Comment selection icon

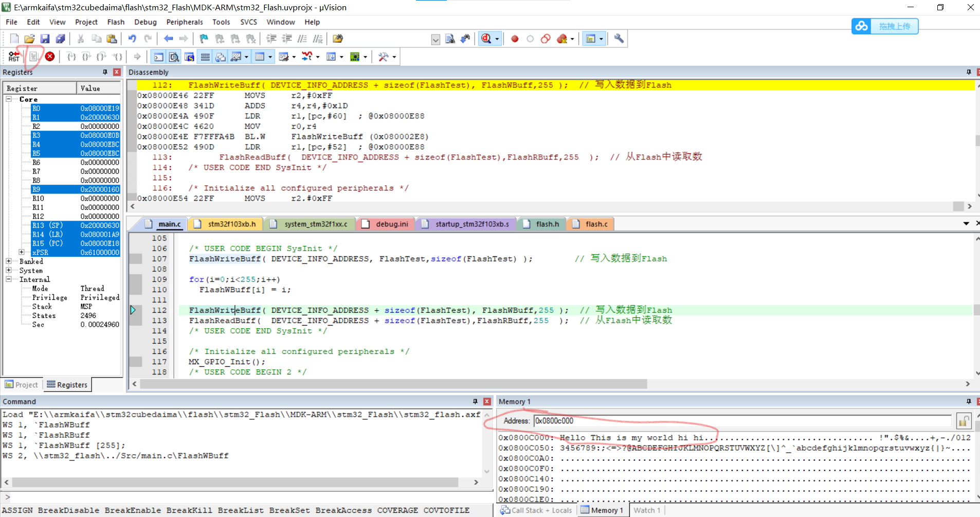coord(302,39)
